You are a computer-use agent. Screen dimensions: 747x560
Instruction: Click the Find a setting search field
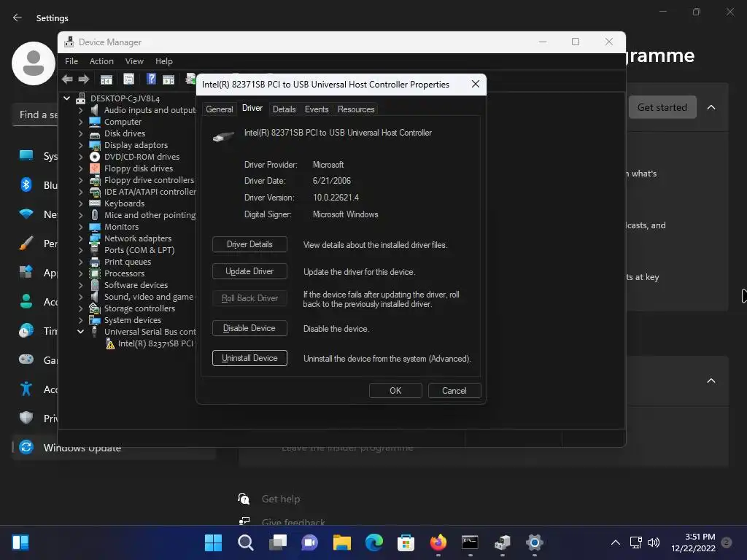pyautogui.click(x=36, y=114)
